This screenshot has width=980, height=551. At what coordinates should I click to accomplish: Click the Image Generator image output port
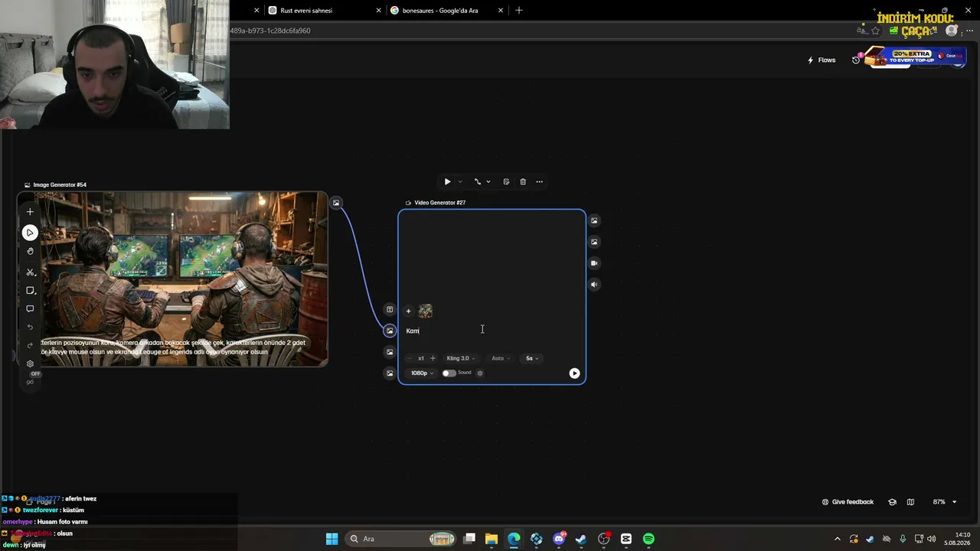(336, 203)
